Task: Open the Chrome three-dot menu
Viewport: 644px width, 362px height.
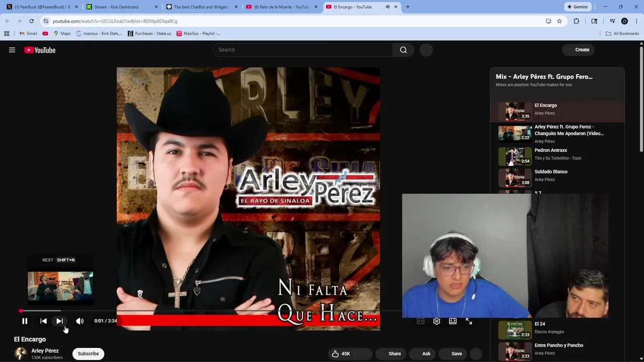Action: (636, 21)
